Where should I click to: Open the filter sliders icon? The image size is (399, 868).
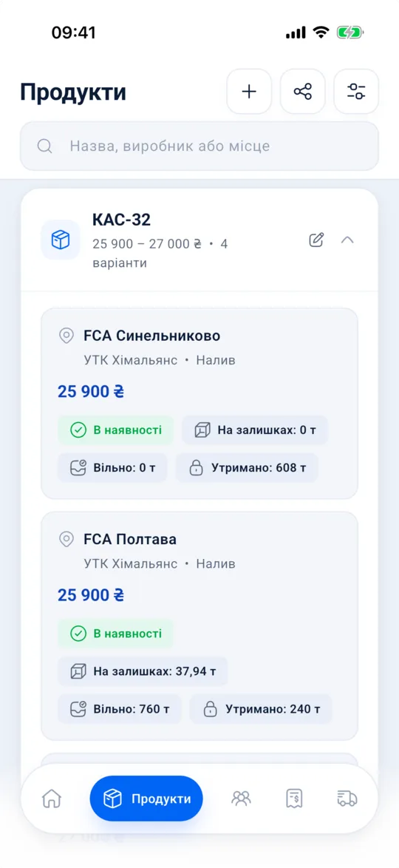pos(356,92)
